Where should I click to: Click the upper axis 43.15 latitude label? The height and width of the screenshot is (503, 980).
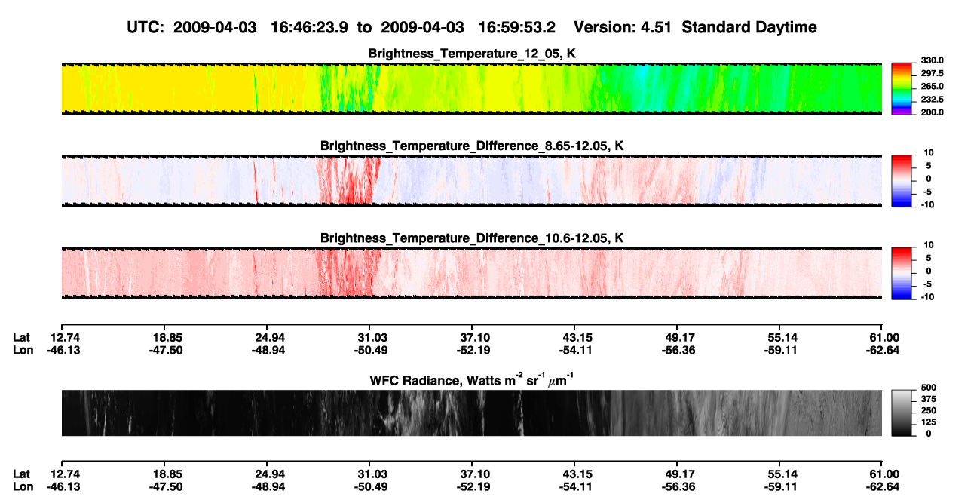point(574,336)
